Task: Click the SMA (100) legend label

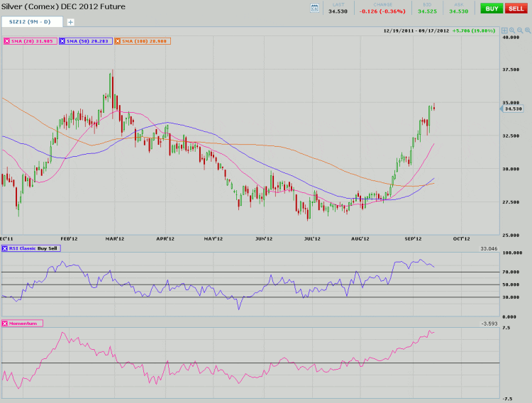Action: 145,42
